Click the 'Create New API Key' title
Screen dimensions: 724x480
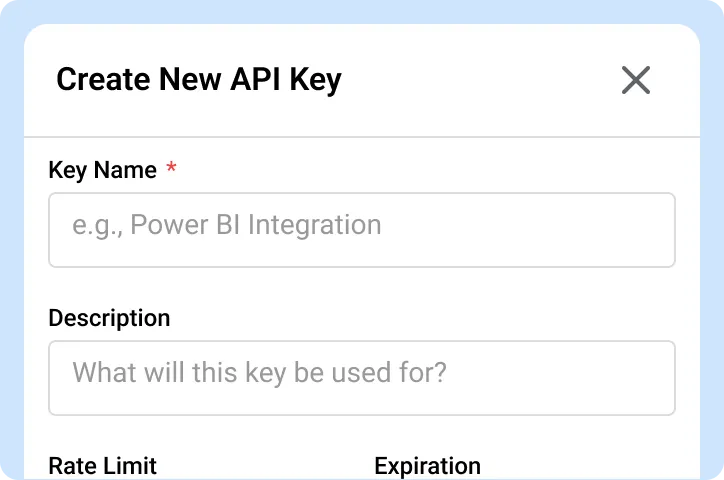point(198,80)
